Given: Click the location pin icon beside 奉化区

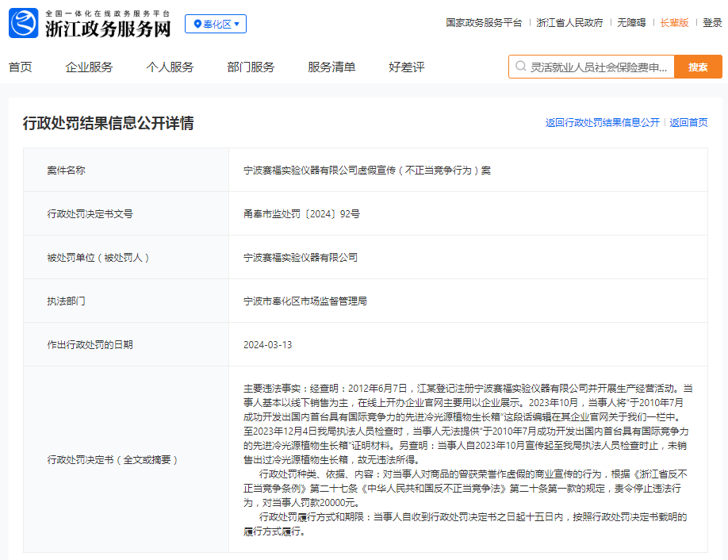Looking at the screenshot, I should click(196, 25).
